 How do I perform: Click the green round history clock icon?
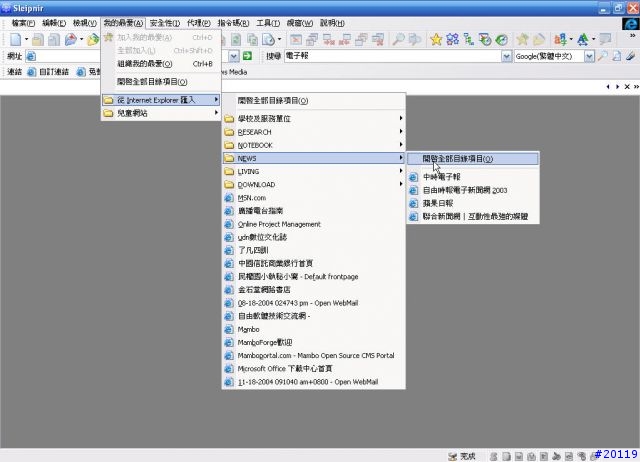pos(502,40)
